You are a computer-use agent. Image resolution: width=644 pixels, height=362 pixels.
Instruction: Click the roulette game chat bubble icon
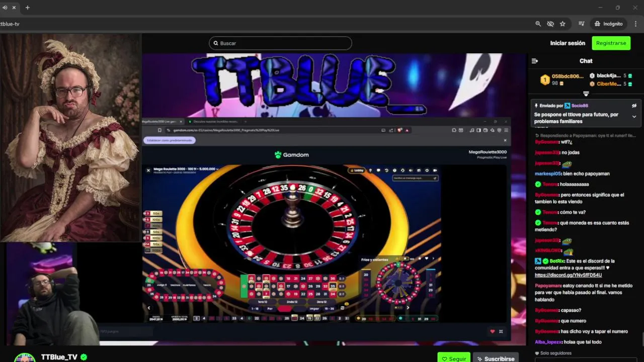coord(378,170)
